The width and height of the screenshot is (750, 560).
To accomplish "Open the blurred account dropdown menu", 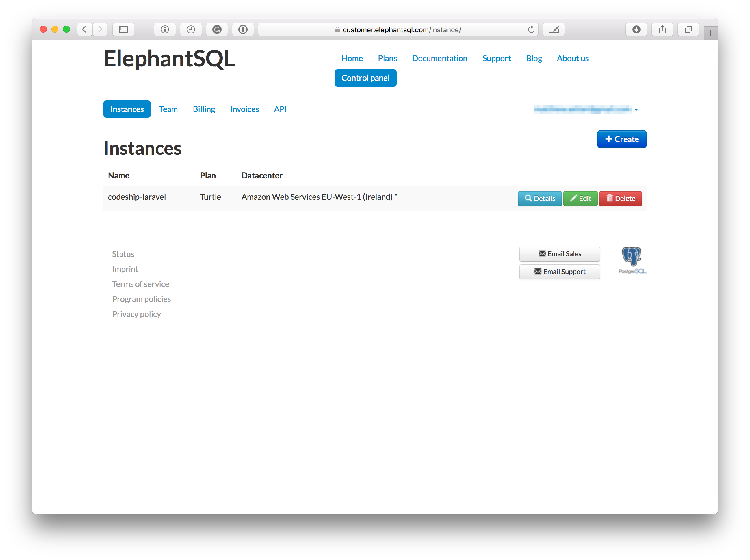I will 586,109.
